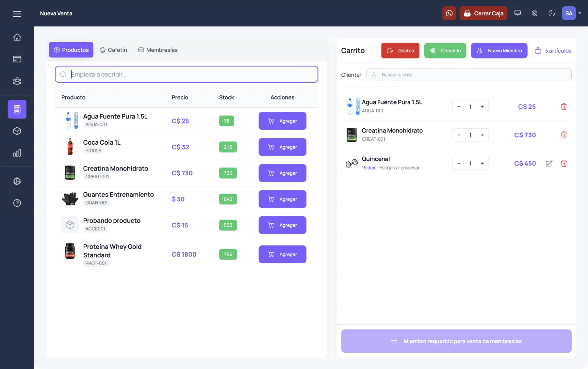Toggle dark mode moon icon
The height and width of the screenshot is (369, 588).
552,13
